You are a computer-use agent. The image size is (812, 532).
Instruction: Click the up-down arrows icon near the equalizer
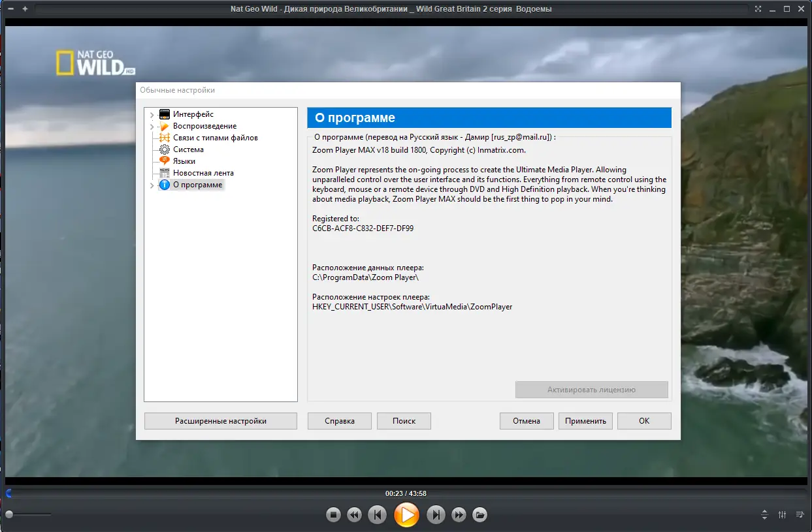(x=765, y=514)
